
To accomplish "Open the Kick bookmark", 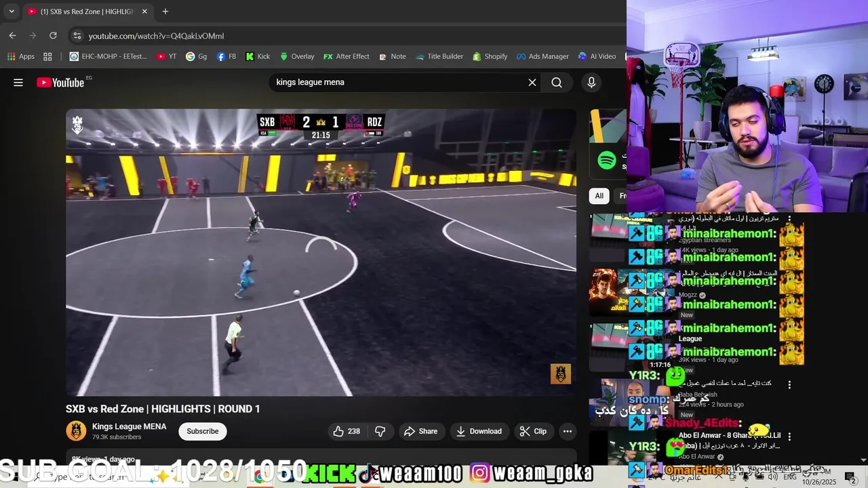I will point(258,56).
